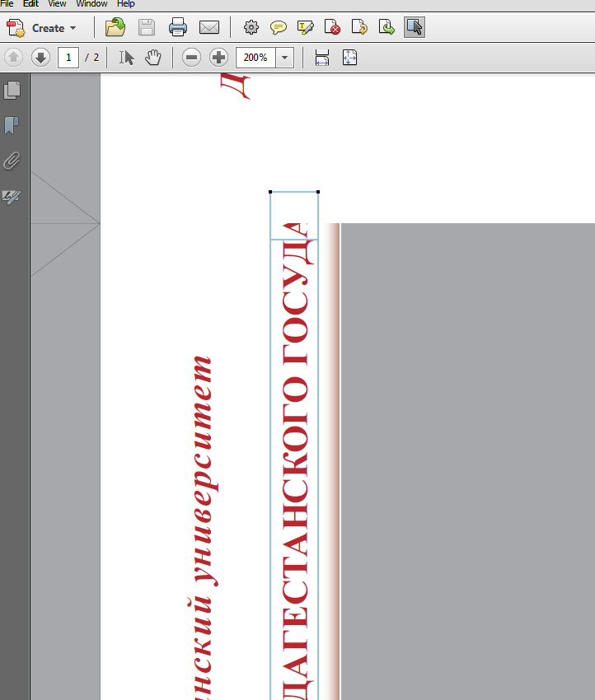Click the Delete page icon

[332, 27]
